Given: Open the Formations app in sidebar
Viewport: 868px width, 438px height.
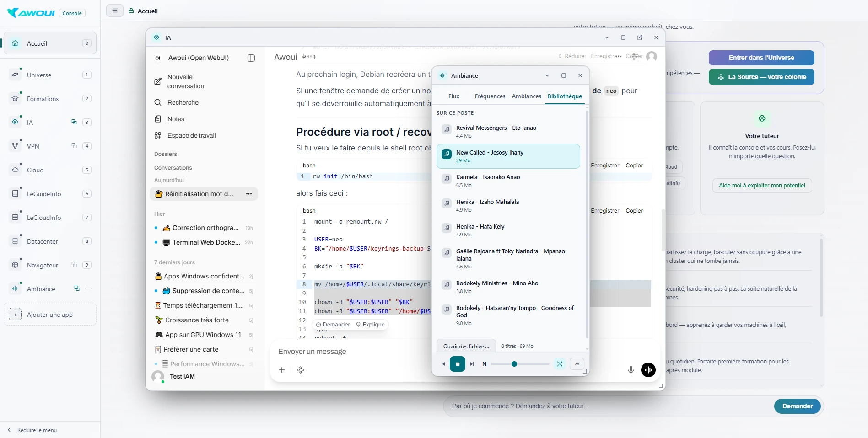Looking at the screenshot, I should click(x=50, y=99).
